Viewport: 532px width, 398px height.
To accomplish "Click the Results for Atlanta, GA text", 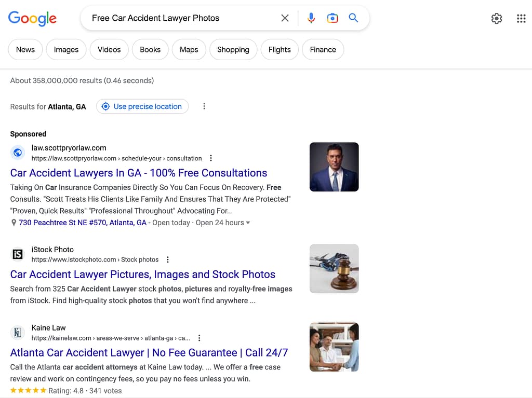I will click(x=48, y=107).
